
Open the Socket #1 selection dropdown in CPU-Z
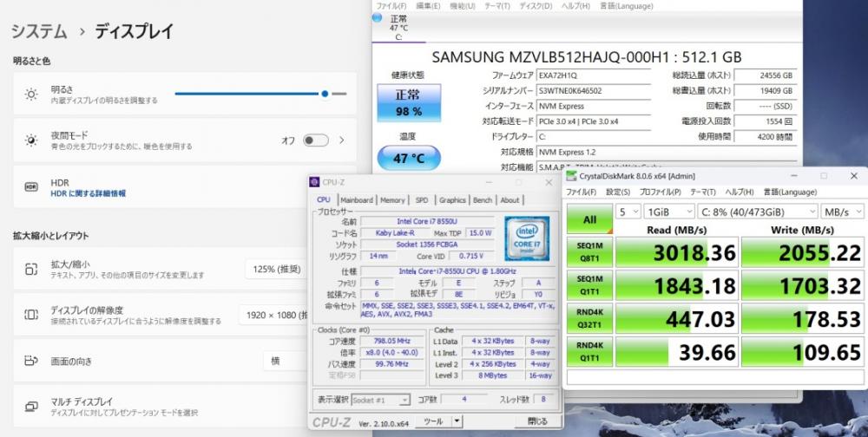(380, 400)
